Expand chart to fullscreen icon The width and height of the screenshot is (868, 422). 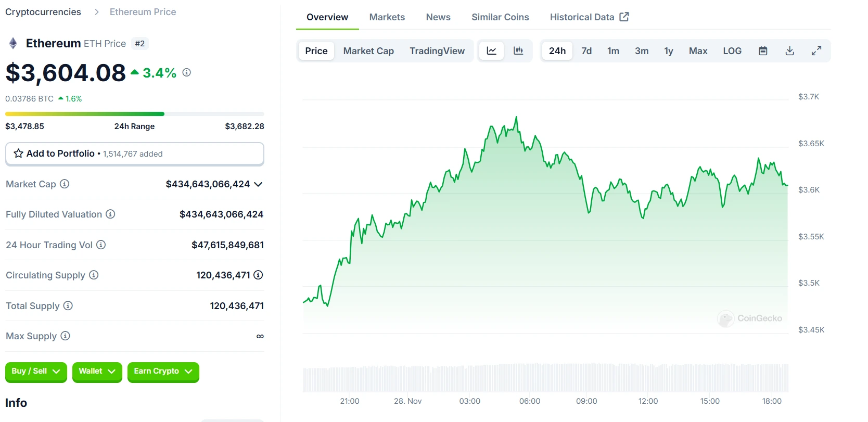pos(816,50)
